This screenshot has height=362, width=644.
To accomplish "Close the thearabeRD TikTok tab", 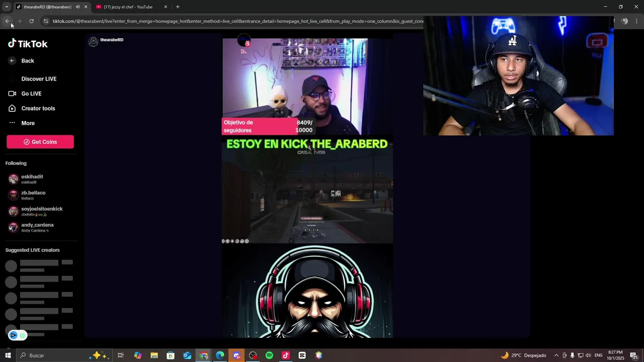I will 86,7.
